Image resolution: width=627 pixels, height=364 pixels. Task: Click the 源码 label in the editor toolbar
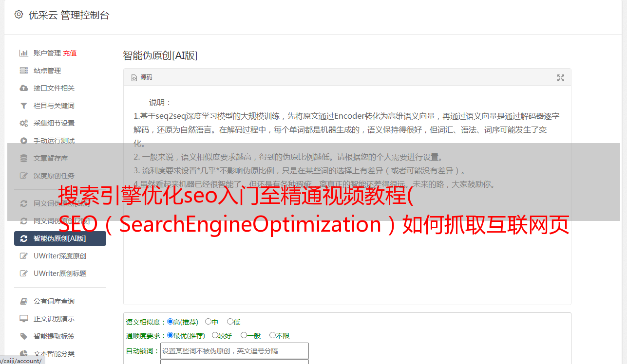146,77
